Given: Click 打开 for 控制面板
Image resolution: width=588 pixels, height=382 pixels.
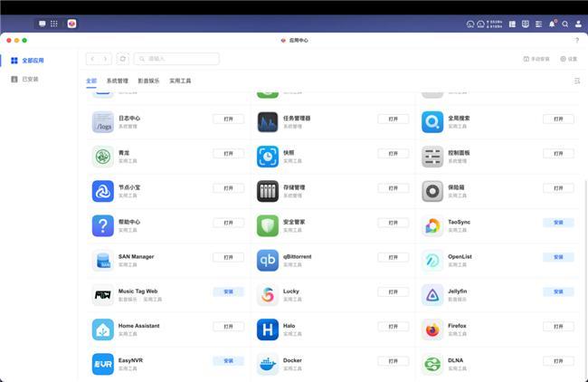Looking at the screenshot, I should pos(558,154).
